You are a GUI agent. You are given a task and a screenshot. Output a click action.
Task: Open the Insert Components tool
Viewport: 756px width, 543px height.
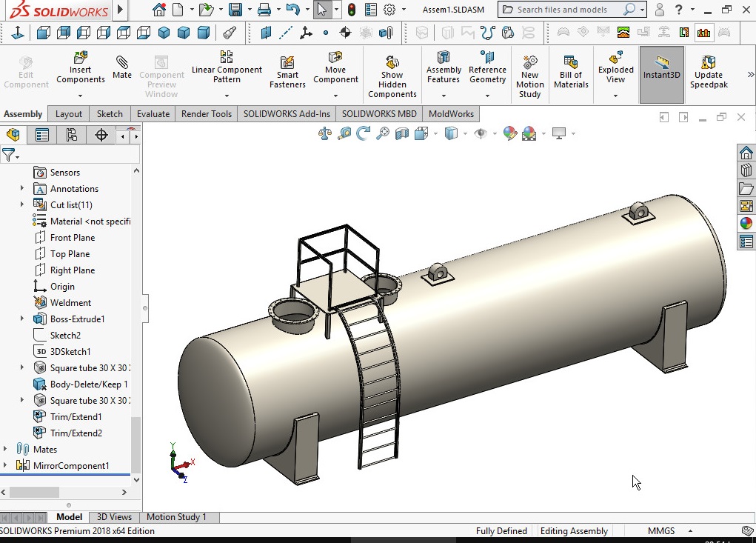click(x=81, y=68)
